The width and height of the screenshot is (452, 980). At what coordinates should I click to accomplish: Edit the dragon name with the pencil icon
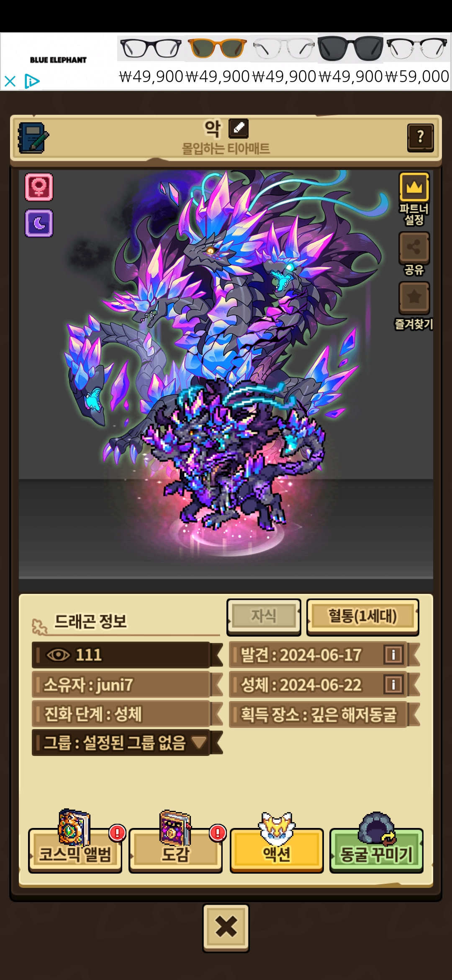(239, 128)
